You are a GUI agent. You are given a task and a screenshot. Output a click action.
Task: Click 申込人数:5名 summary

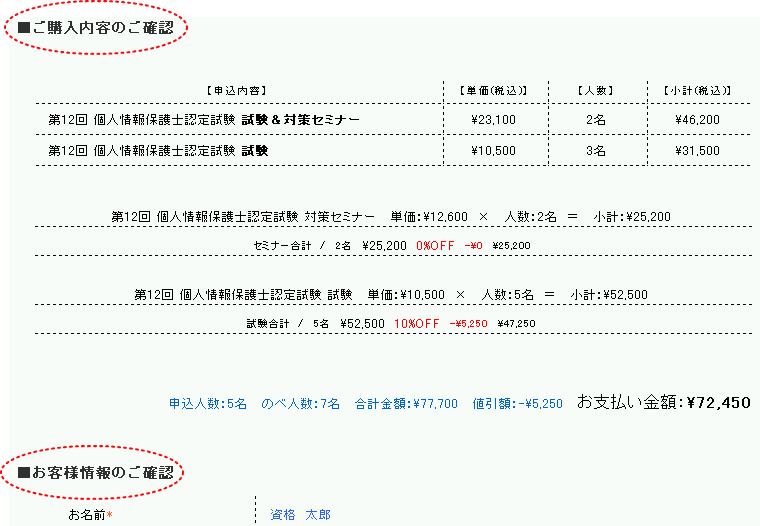(208, 404)
